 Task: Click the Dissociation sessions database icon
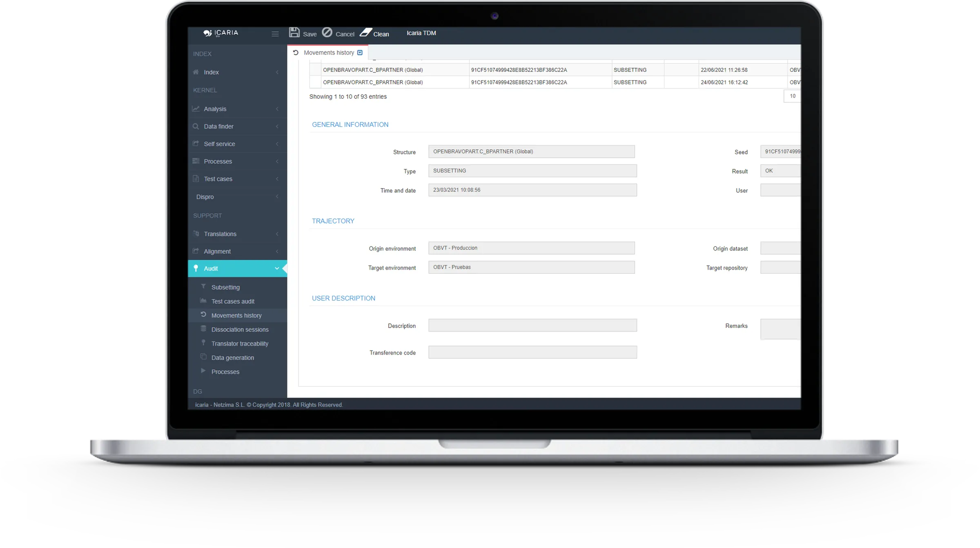click(x=203, y=328)
